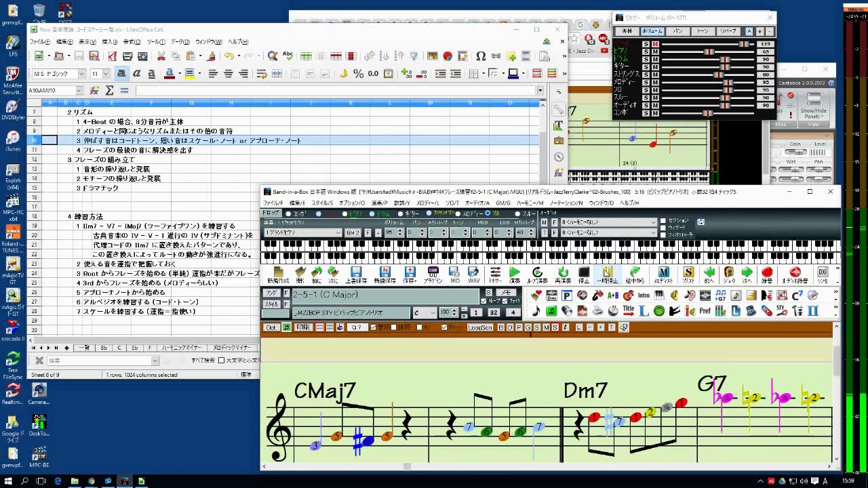Click the Melodist (メロディスト) M icon
868x488 pixels.
tap(663, 274)
